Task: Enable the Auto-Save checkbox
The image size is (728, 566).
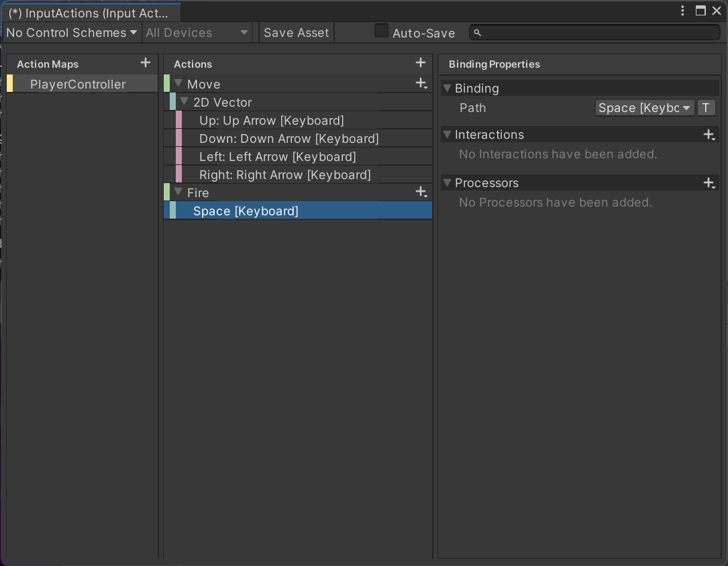Action: 381,31
